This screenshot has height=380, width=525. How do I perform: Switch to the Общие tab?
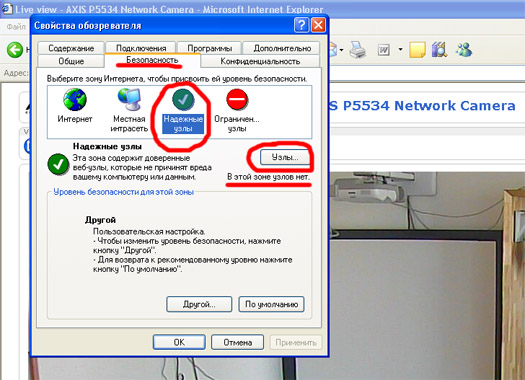(71, 61)
